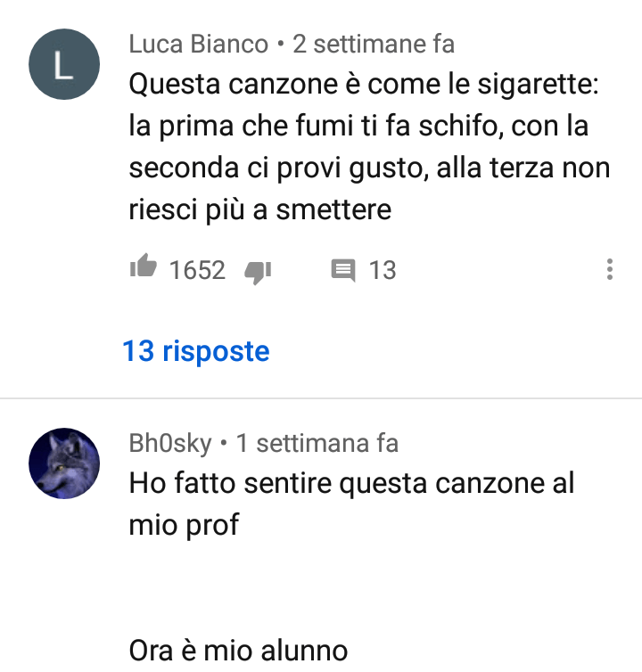Open Luca Bianco's "L" profile avatar
Viewport: 642px width, 672px height.
pos(64,64)
